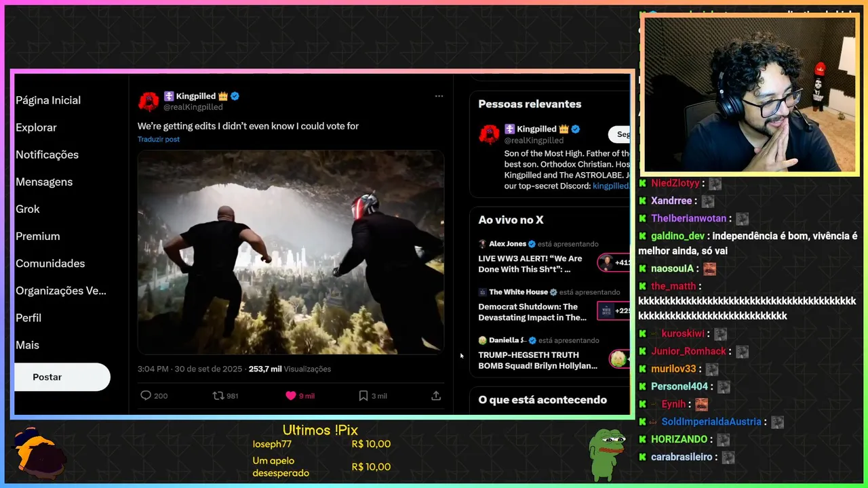Click chat username Eynih
This screenshot has width=868, height=488.
tap(673, 404)
